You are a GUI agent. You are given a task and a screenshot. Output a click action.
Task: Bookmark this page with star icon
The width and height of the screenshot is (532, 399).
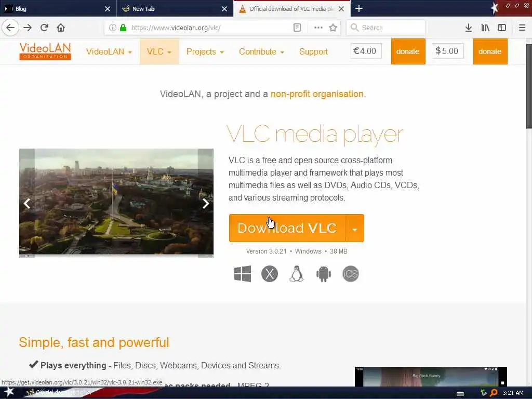(x=333, y=28)
